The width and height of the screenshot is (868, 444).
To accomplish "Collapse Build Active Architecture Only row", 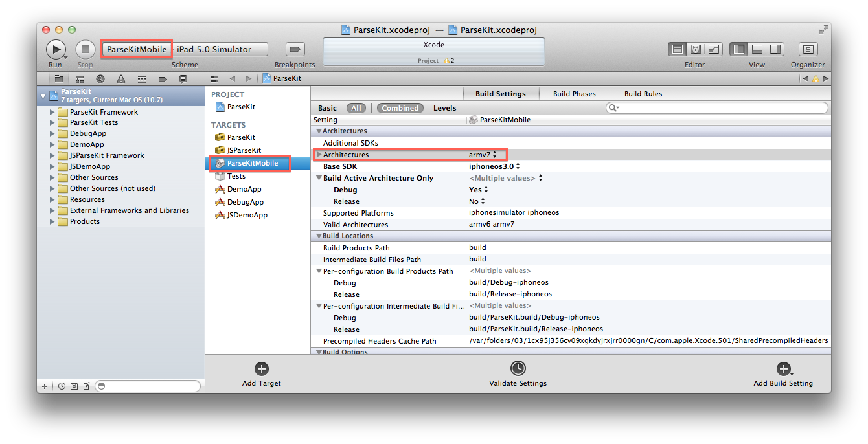I will [x=319, y=178].
